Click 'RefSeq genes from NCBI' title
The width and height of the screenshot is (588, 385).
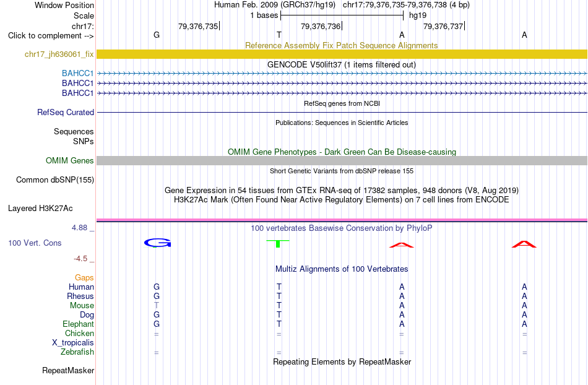pos(342,103)
